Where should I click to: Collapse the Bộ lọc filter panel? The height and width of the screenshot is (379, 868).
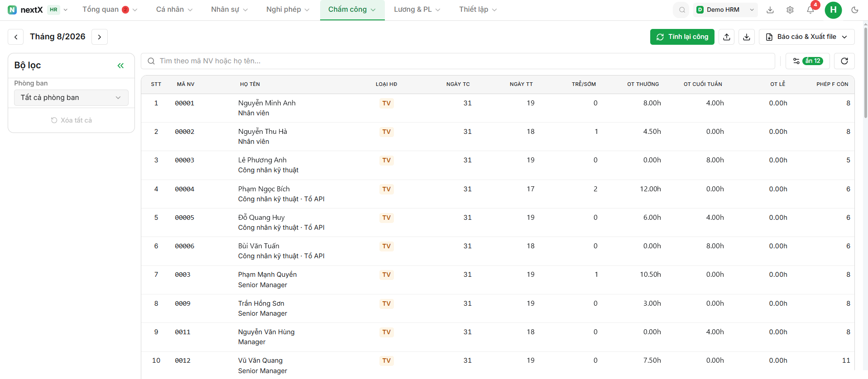(120, 66)
